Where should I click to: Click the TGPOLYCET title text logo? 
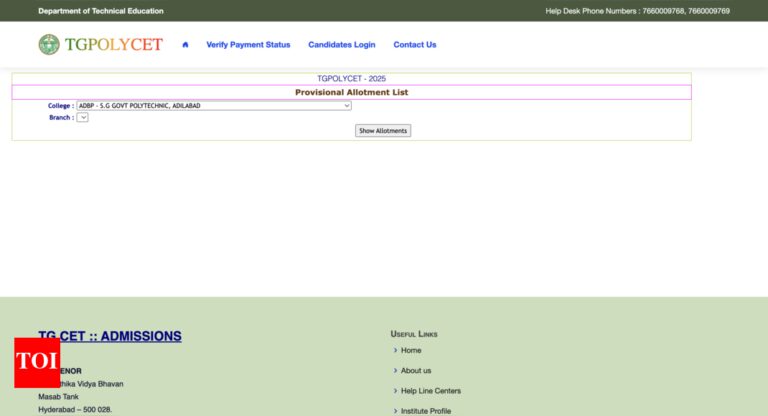(x=114, y=45)
